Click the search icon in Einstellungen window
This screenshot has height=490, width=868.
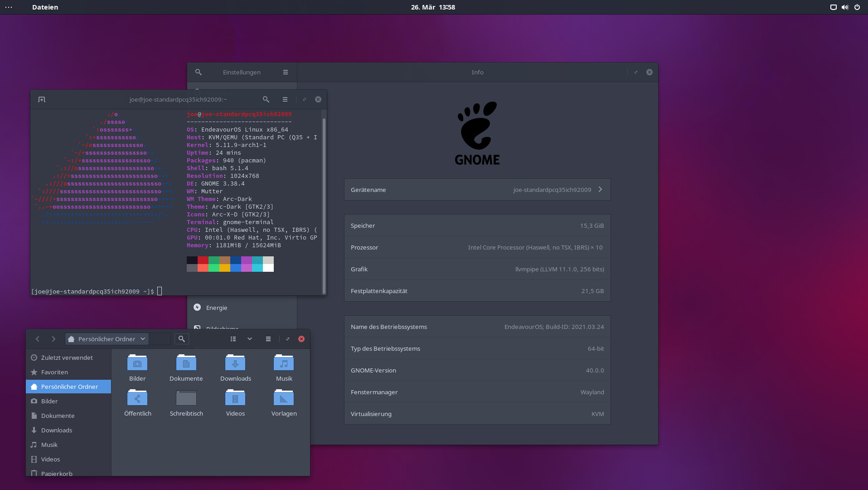199,72
